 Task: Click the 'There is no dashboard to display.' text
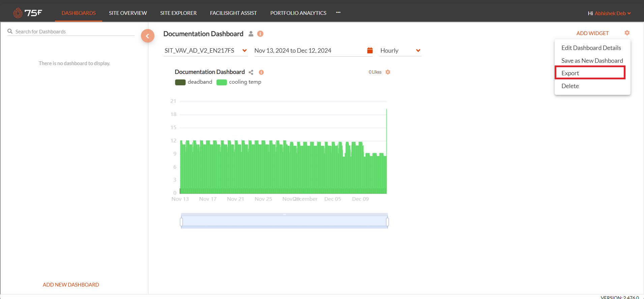[x=74, y=63]
